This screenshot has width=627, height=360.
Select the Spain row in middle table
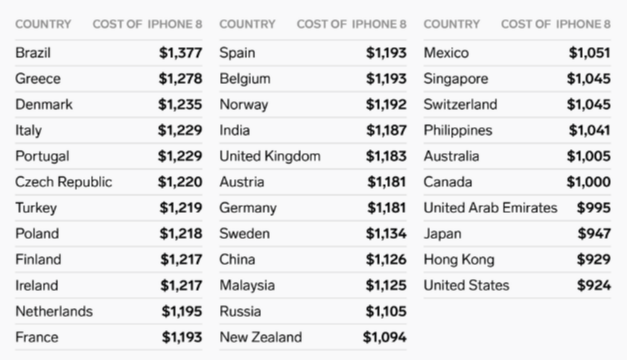click(313, 53)
